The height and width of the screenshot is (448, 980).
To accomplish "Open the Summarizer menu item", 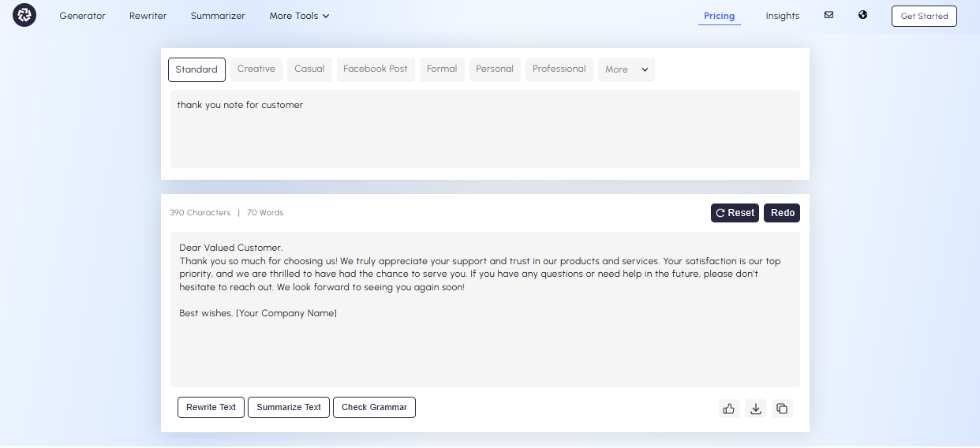I will tap(218, 16).
